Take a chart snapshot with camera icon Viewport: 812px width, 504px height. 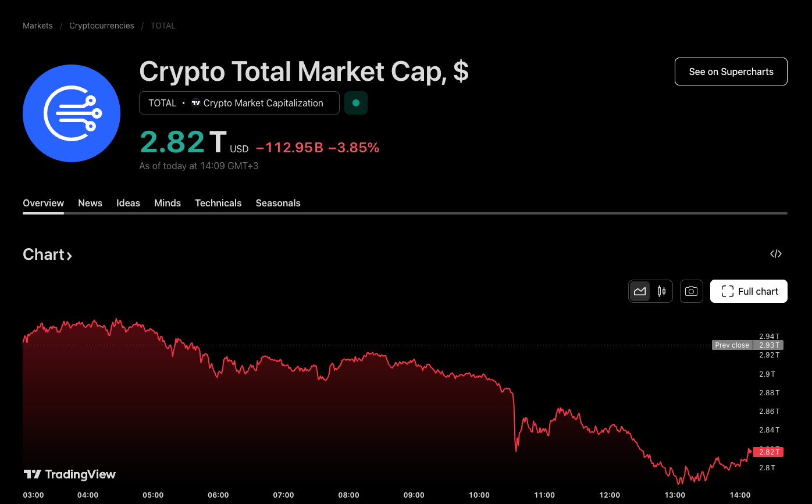coord(691,291)
